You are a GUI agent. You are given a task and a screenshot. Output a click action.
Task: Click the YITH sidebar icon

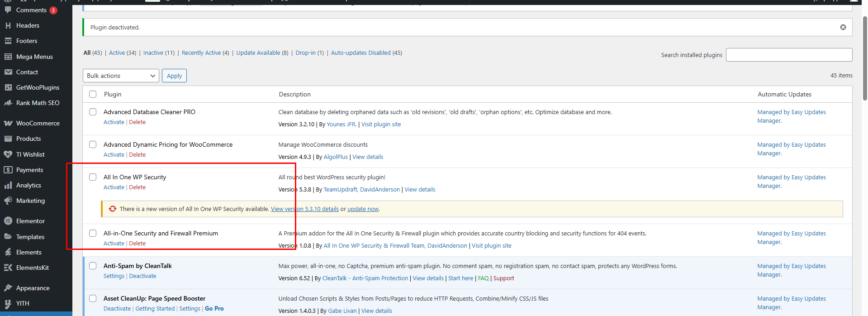(8, 303)
